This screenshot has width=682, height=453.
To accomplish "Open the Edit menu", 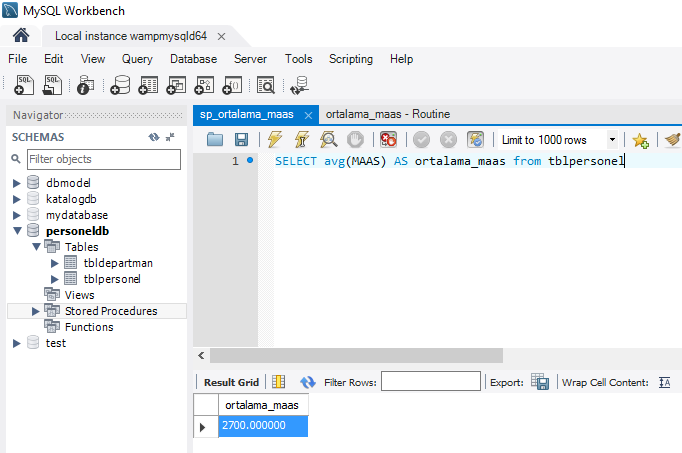I will click(53, 59).
